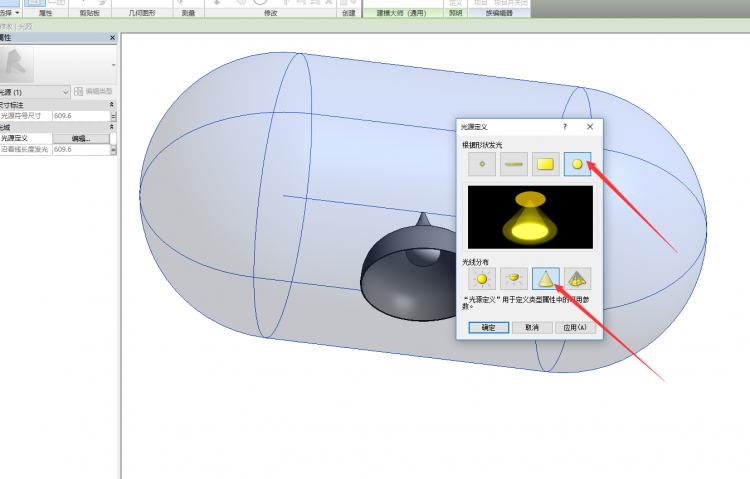Open help in 光源定义 dialog
This screenshot has height=479, width=750.
(565, 127)
